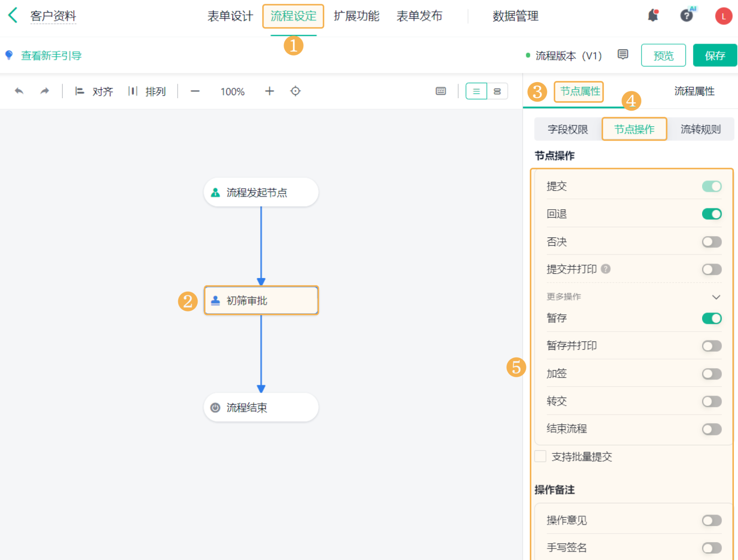Enable the 转交 switch
Viewport: 738px width, 560px height.
tap(712, 401)
